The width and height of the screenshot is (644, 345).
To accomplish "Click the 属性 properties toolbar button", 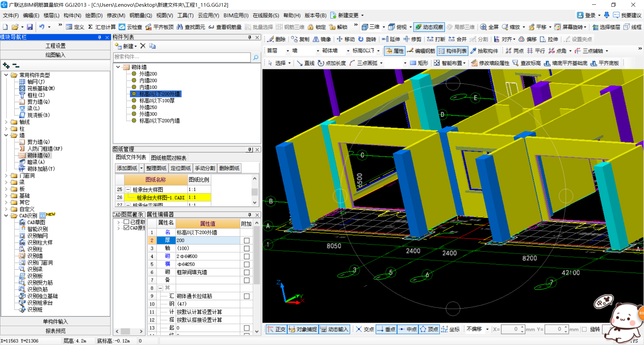I will click(x=394, y=51).
